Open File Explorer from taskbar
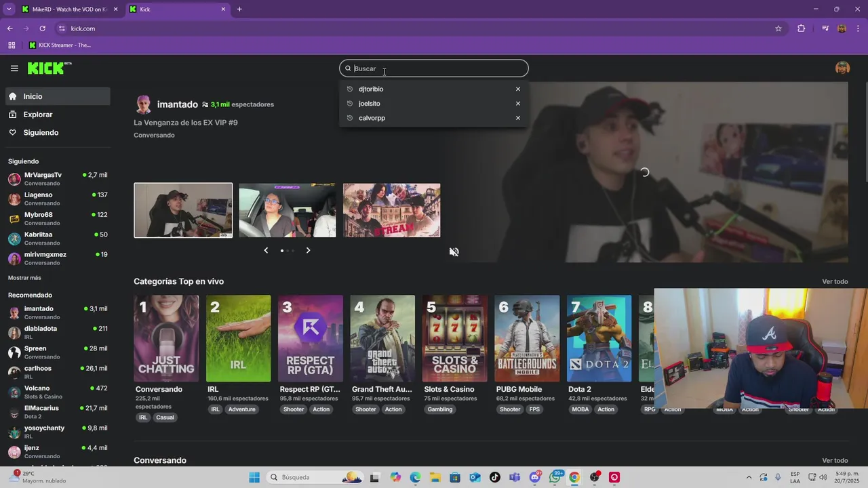This screenshot has width=868, height=488. [x=435, y=477]
